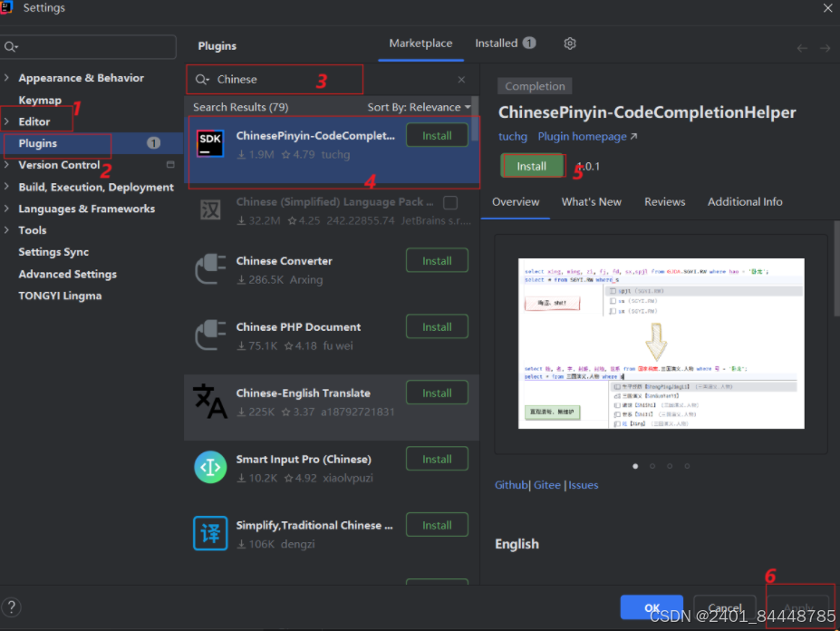Expand Languages & Frameworks node
Viewport: 840px width, 631px height.
6,209
